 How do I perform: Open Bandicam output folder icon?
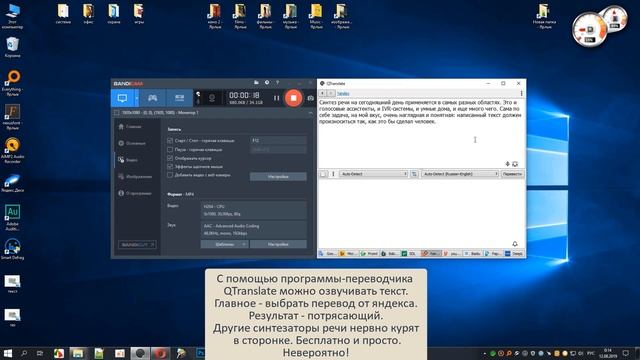pos(256,82)
